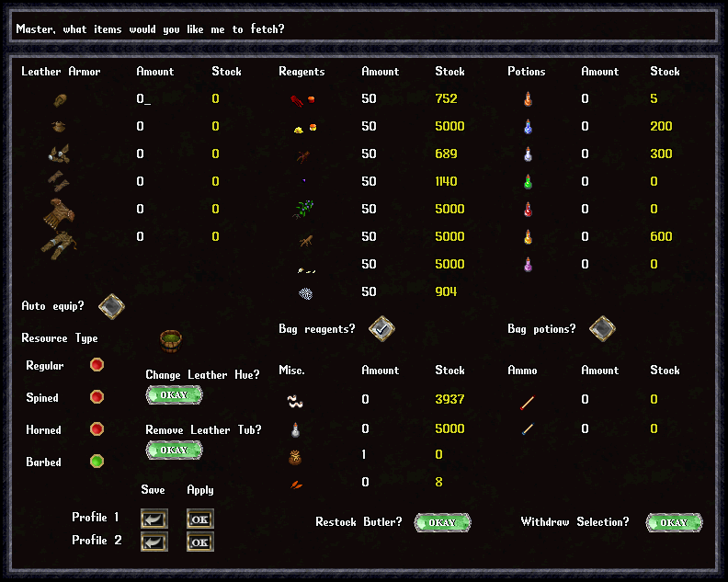Click the white potion with stock 300
Viewport: 728px width, 582px height.
tap(528, 154)
